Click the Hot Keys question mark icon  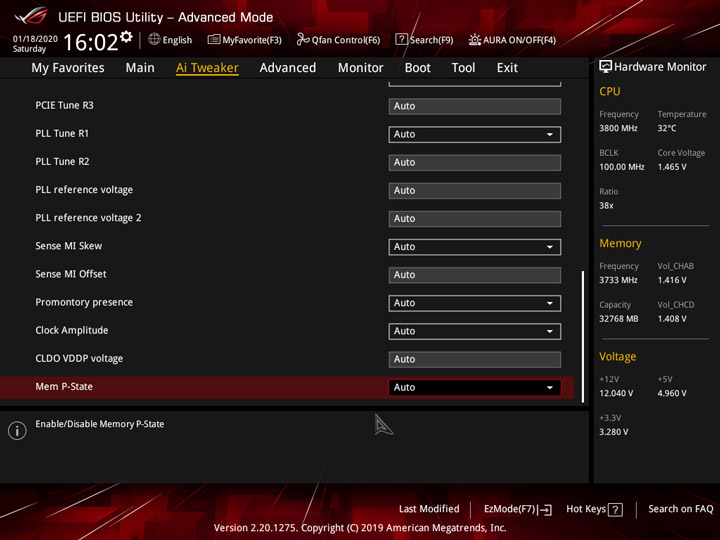[x=615, y=510]
